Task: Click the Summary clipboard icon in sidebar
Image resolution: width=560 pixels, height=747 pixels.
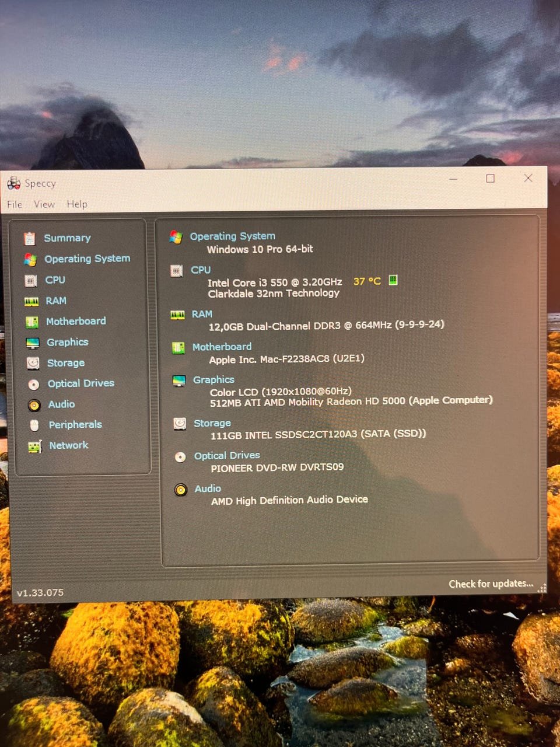Action: (x=29, y=238)
